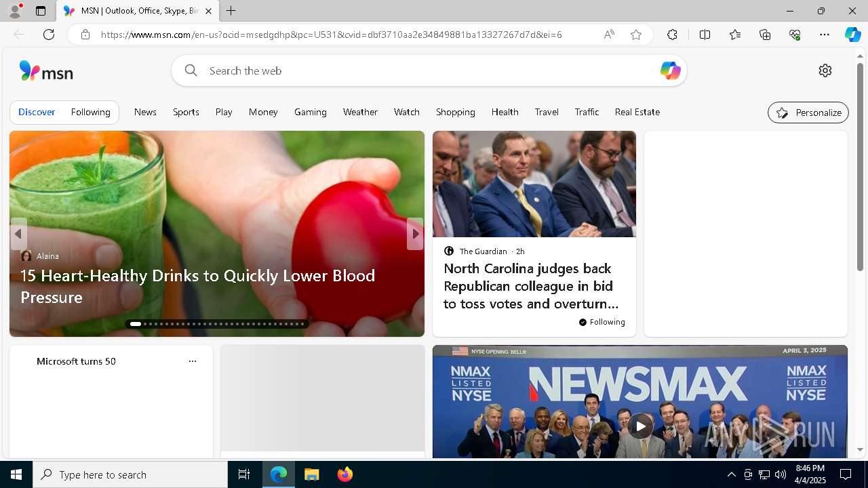Viewport: 868px width, 488px height.
Task: Launch File Explorer from taskbar
Action: coord(312,474)
